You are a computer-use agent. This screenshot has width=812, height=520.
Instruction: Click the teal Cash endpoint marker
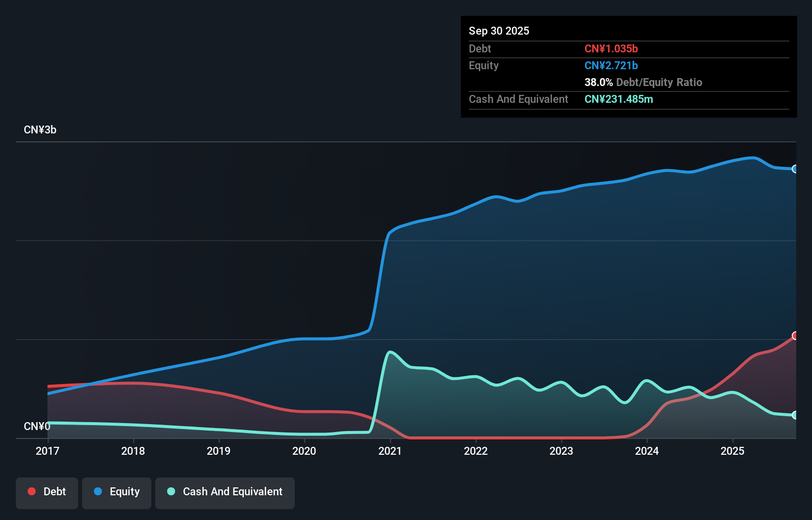[795, 415]
